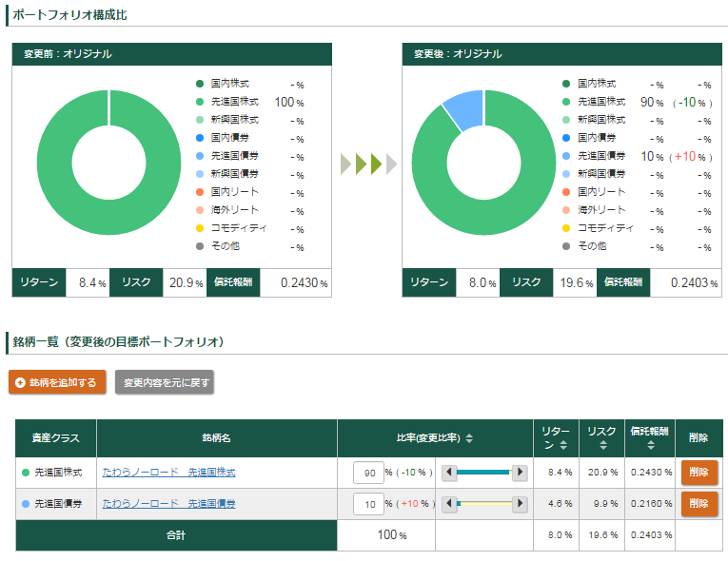Click the 変更内容を元に戻す button
This screenshot has width=728, height=561.
pyautogui.click(x=165, y=382)
